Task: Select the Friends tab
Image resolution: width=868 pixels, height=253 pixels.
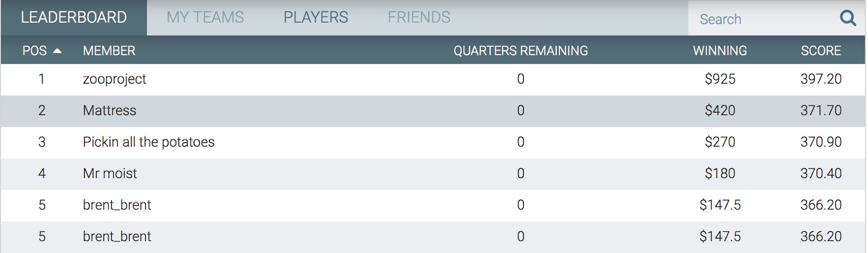Action: click(x=419, y=17)
